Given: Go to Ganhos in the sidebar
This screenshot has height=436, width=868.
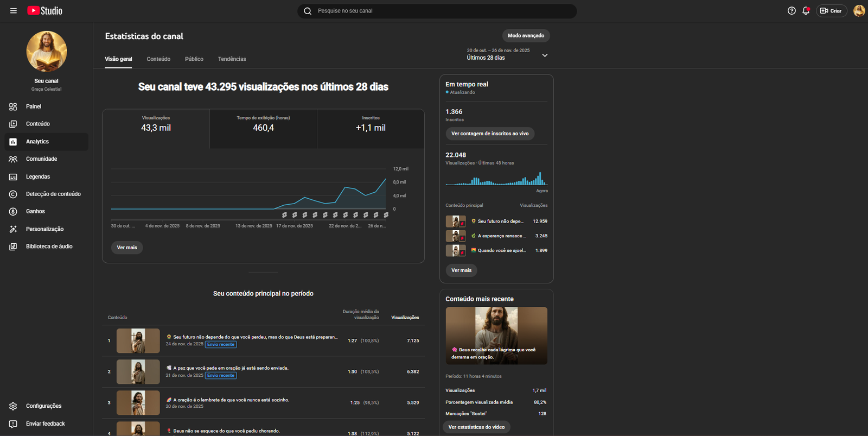Looking at the screenshot, I should point(35,211).
